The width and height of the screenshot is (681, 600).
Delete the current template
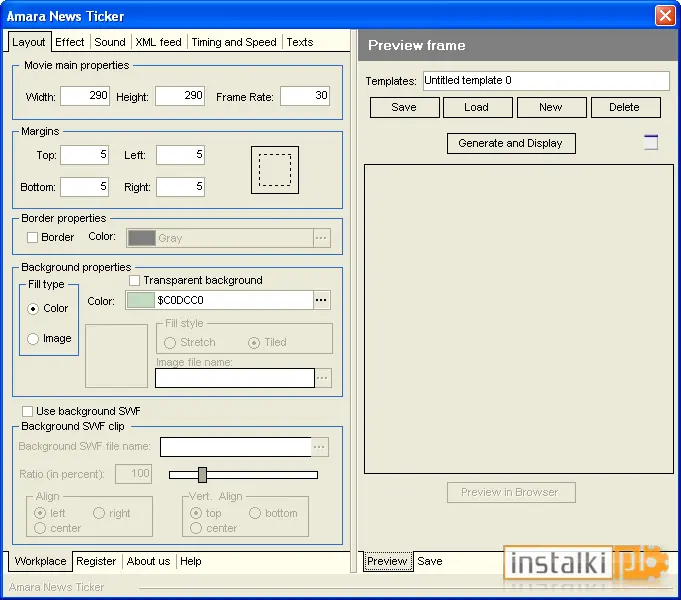[625, 107]
